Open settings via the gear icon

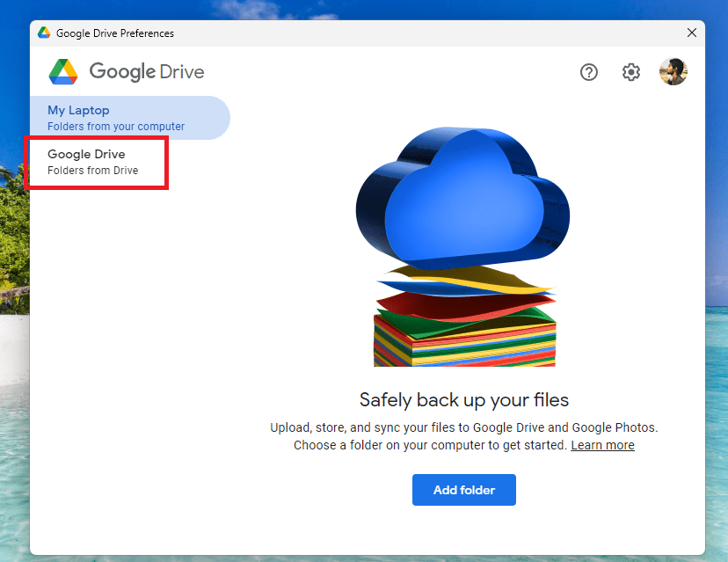click(x=630, y=72)
